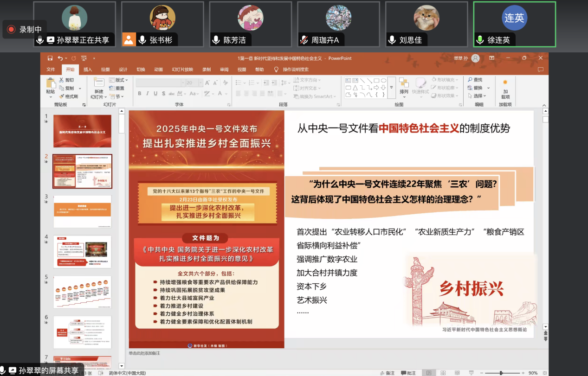
Task: Expand the Layout (版式) dropdown
Action: pyautogui.click(x=119, y=80)
